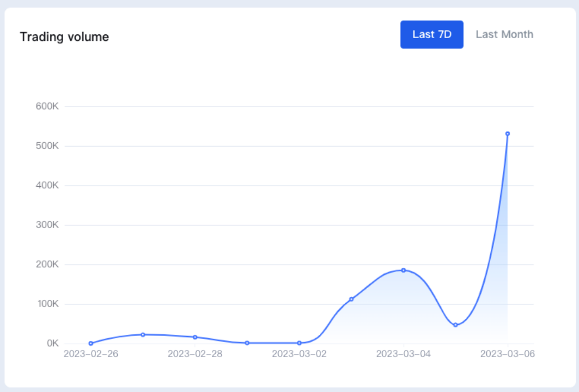Click the 2023-03-02 x-axis date label
579x392 pixels.
pos(299,354)
